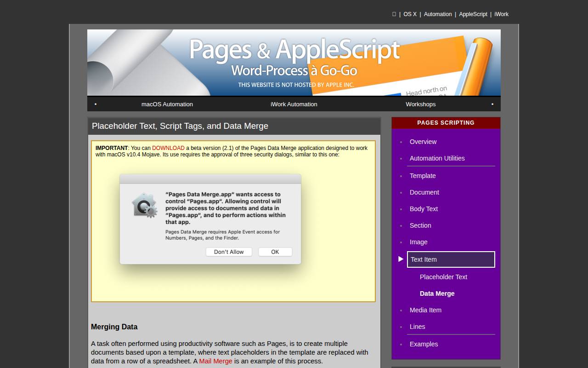Collapse the highlighted Text Item section
588x368 pixels.
coord(451,259)
